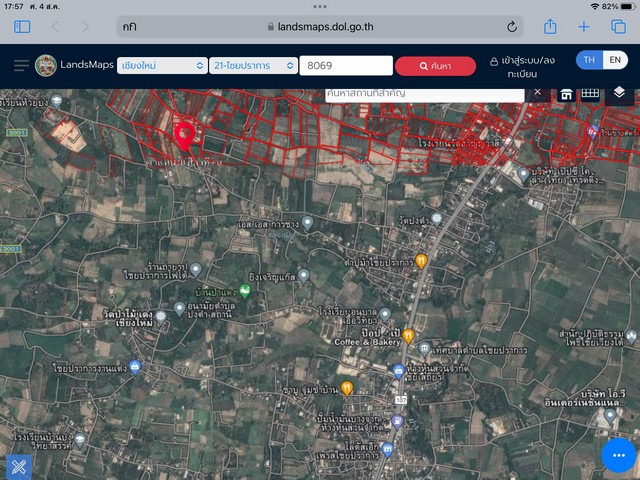Click the parcel number field showing 8069
The image size is (640, 480).
[339, 66]
